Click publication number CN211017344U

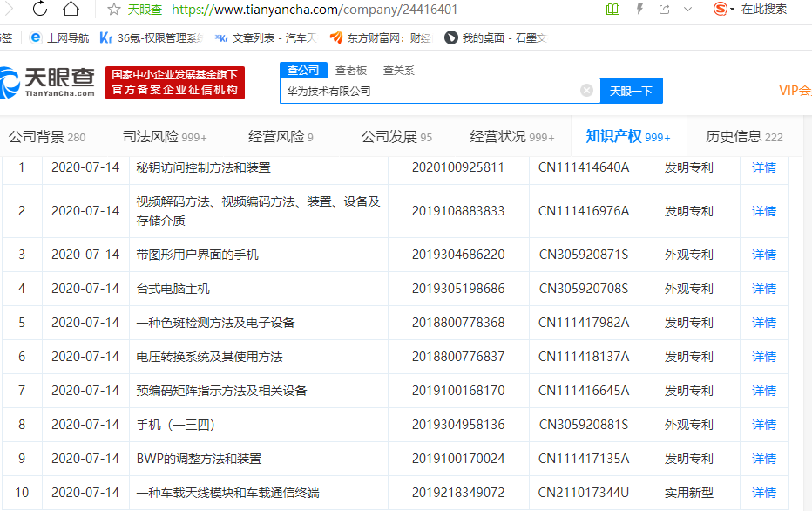[x=584, y=493]
